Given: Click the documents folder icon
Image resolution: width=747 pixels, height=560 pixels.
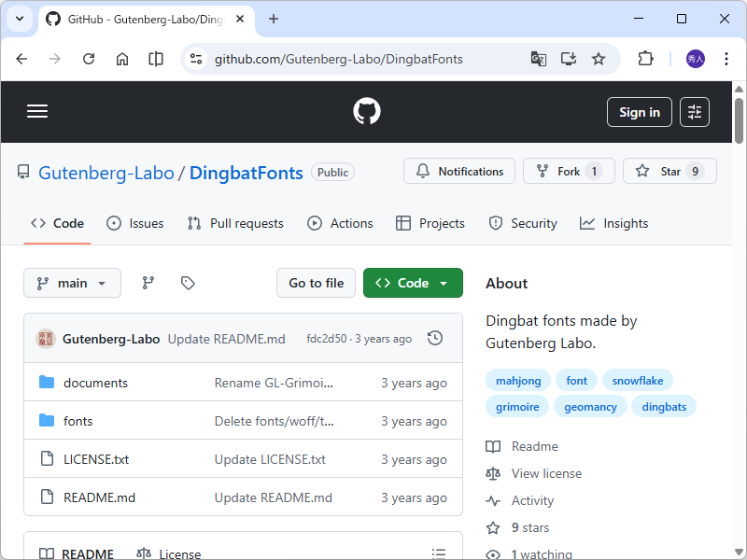Looking at the screenshot, I should click(47, 382).
